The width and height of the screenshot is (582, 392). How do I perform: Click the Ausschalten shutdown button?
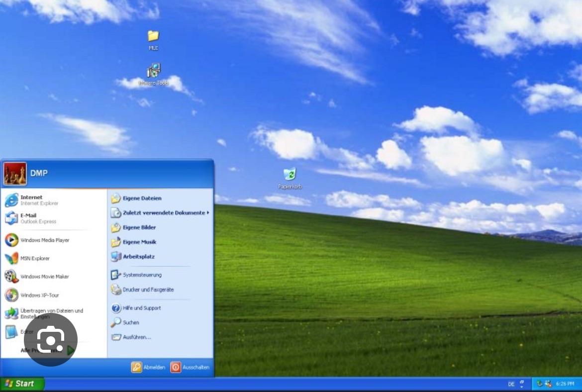point(190,367)
